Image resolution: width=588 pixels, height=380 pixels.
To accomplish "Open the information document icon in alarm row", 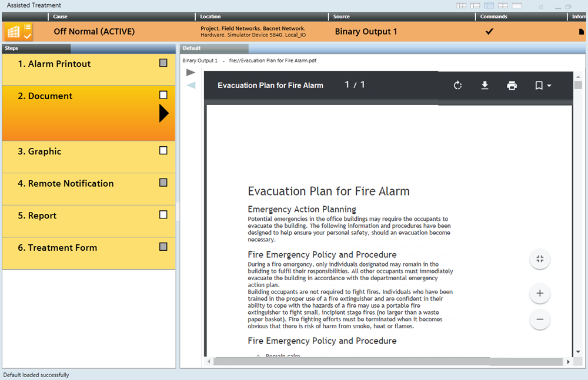I will coord(582,32).
